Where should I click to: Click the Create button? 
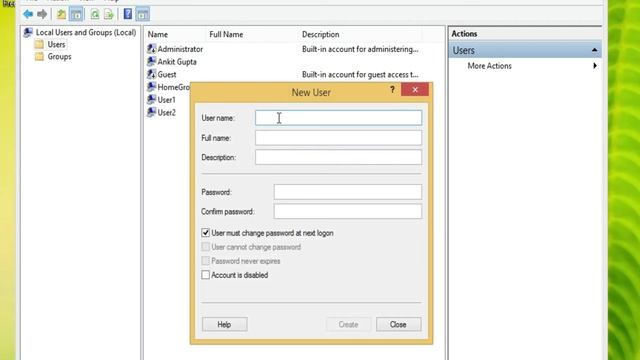tap(348, 324)
